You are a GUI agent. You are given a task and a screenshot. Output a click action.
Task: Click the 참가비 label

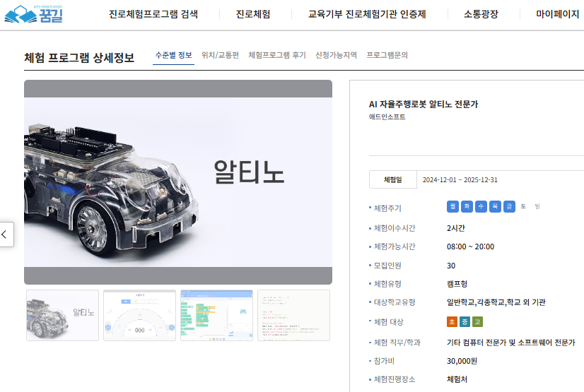(384, 361)
